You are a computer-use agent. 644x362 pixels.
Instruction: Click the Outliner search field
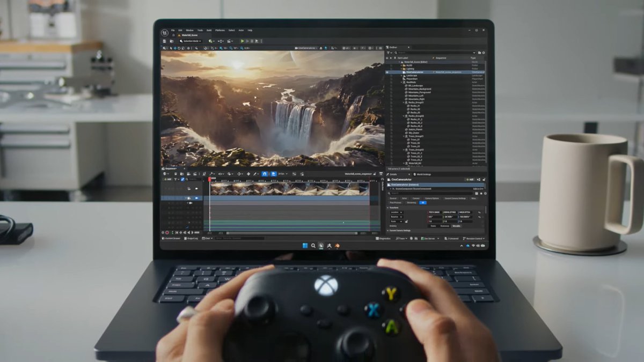point(435,53)
